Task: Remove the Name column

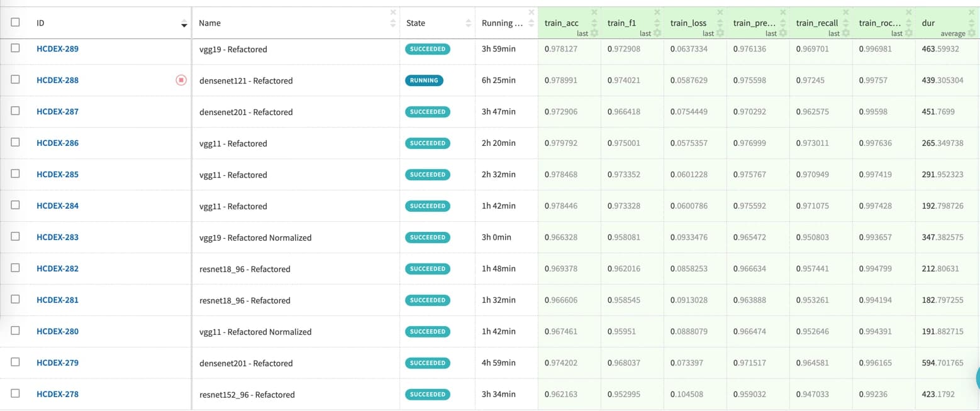Action: tap(393, 12)
